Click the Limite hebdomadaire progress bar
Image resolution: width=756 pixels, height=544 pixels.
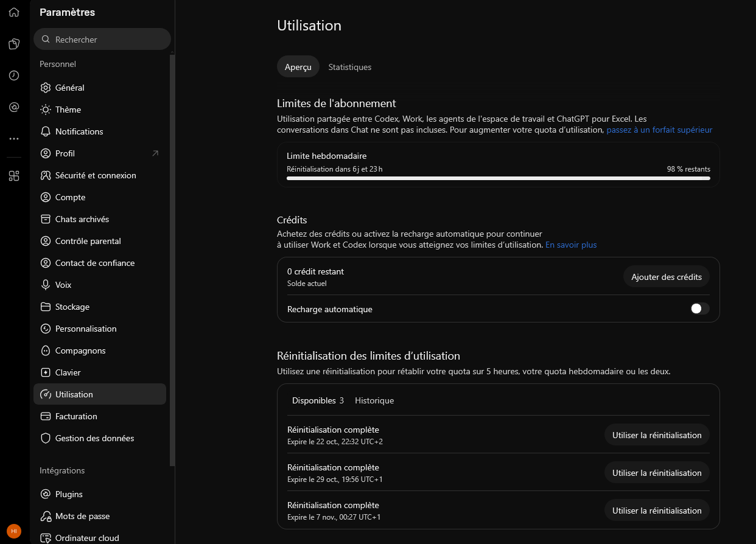(x=499, y=178)
